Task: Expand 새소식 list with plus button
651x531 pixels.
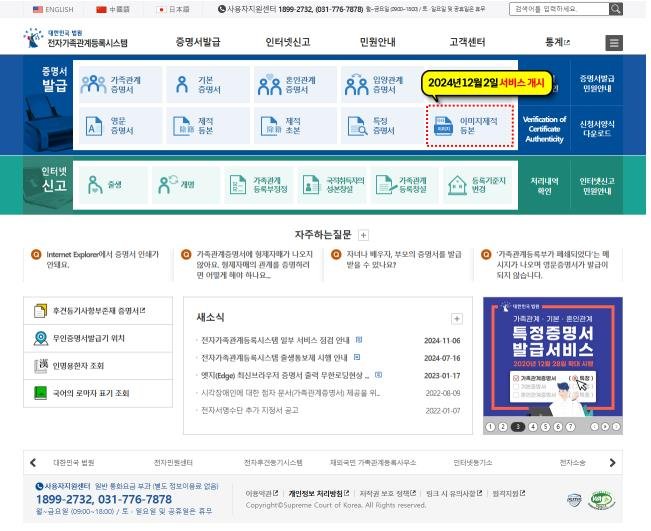Action: 457,318
